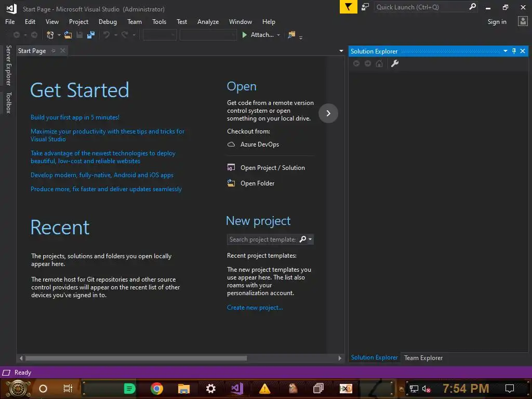Viewport: 532px width, 399px height.
Task: Expand the Attach button dropdown arrow
Action: 278,35
